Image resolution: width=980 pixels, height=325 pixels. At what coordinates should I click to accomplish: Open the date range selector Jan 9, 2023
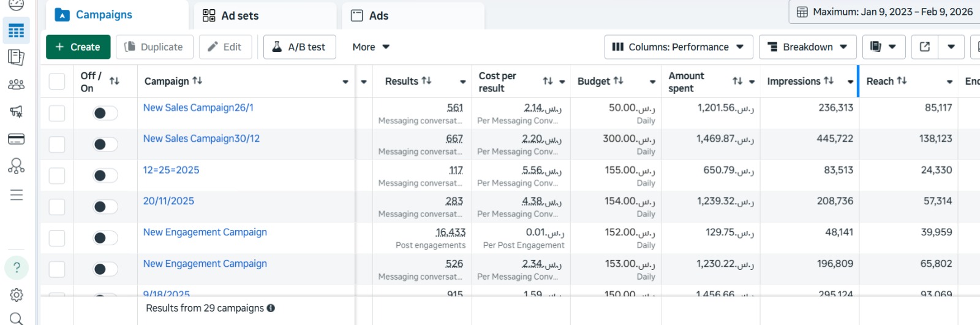tap(884, 12)
